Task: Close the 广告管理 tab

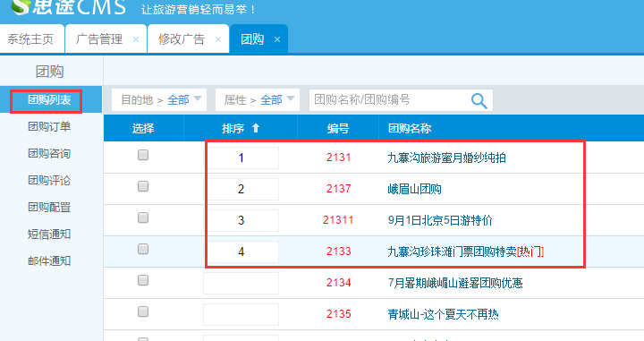Action: point(136,39)
